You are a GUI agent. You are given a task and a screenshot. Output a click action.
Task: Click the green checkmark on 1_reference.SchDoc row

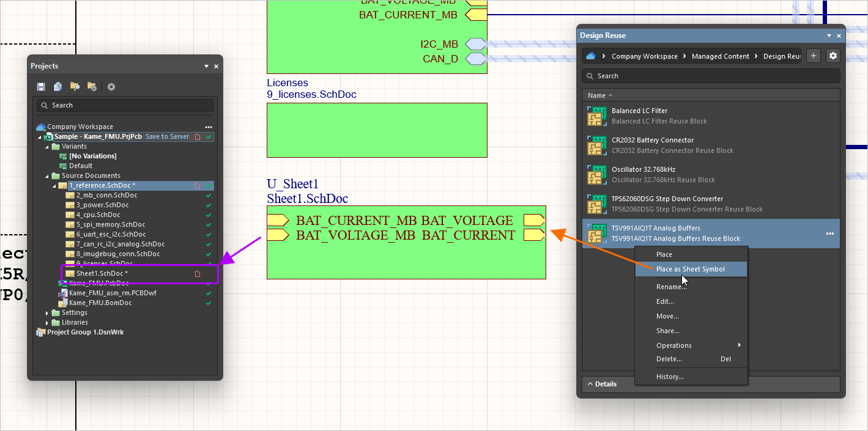click(209, 185)
